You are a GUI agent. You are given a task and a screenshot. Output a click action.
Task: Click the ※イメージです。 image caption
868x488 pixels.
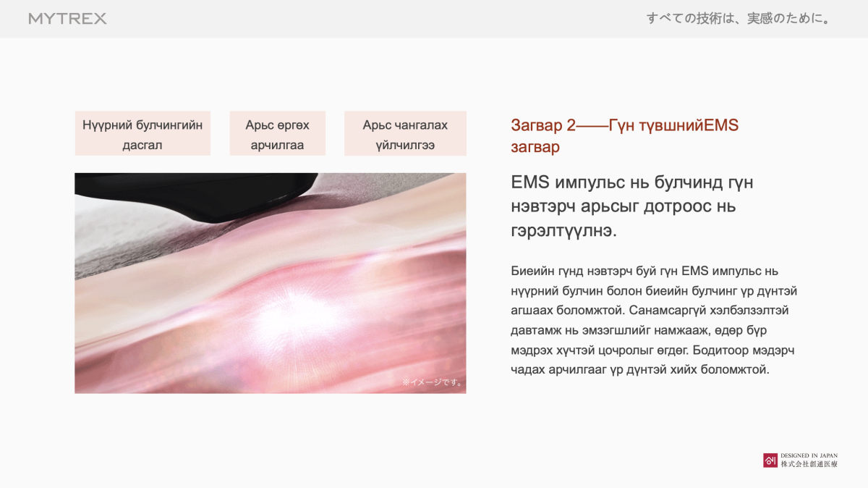coord(432,382)
